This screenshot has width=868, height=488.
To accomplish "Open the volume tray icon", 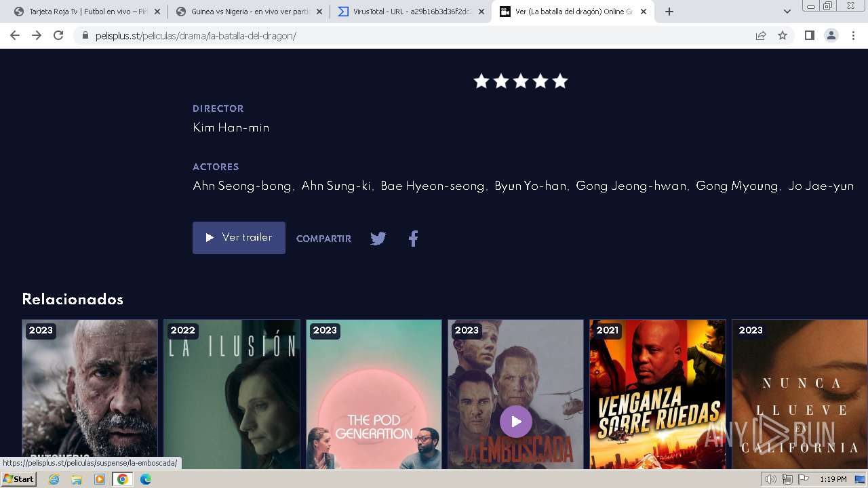I will (771, 479).
